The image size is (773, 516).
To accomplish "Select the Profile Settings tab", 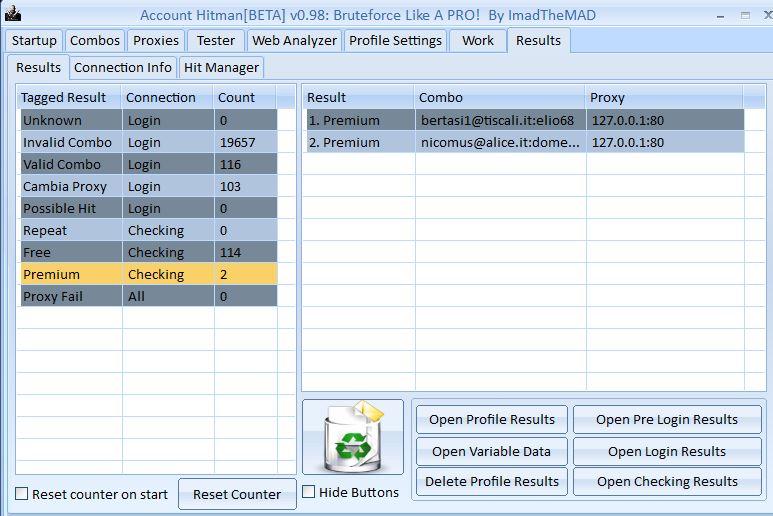I will coord(395,41).
